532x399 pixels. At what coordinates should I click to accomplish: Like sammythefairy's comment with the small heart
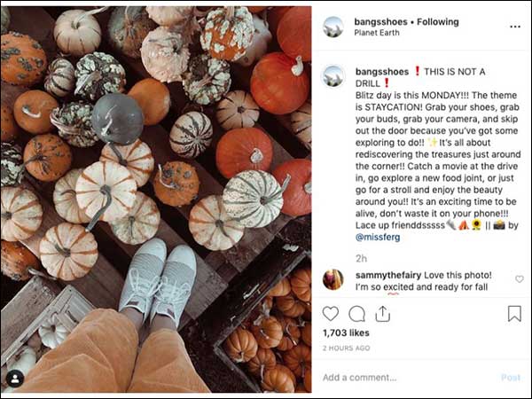tap(519, 279)
